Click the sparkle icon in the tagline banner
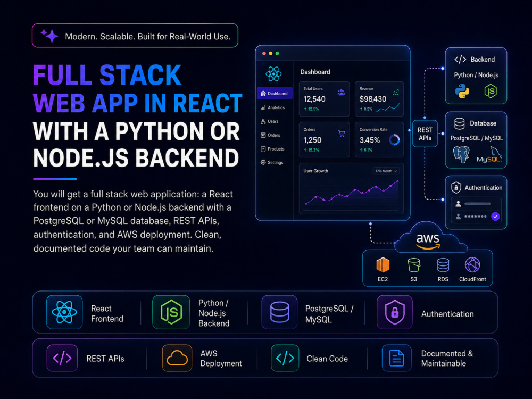 pyautogui.click(x=49, y=35)
